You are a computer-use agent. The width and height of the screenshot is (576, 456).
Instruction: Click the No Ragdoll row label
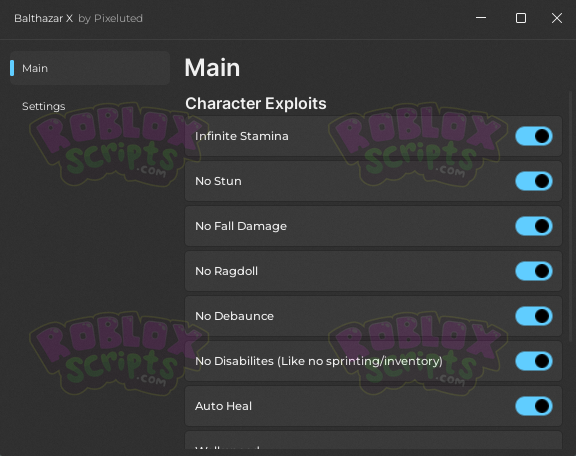click(x=226, y=271)
